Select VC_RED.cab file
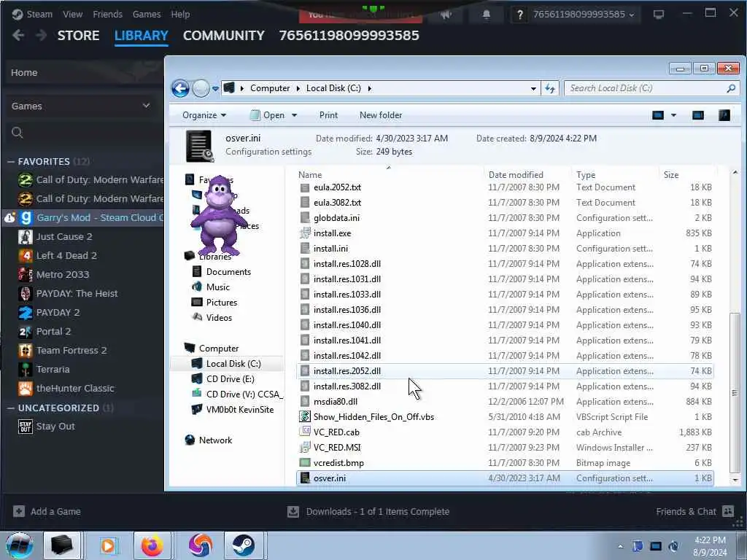 336,432
